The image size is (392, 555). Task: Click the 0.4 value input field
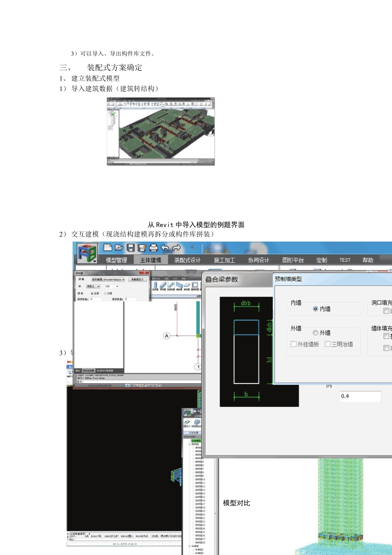[360, 396]
